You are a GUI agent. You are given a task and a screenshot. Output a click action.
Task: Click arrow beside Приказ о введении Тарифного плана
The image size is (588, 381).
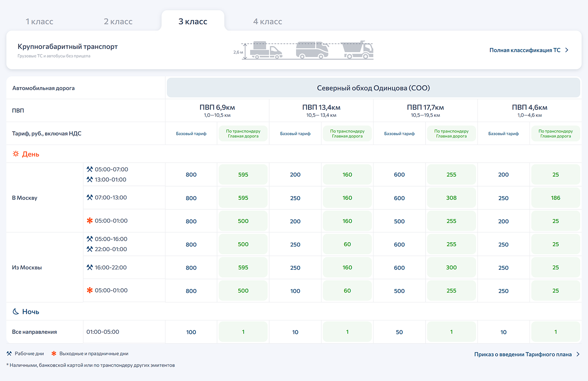[578, 354]
